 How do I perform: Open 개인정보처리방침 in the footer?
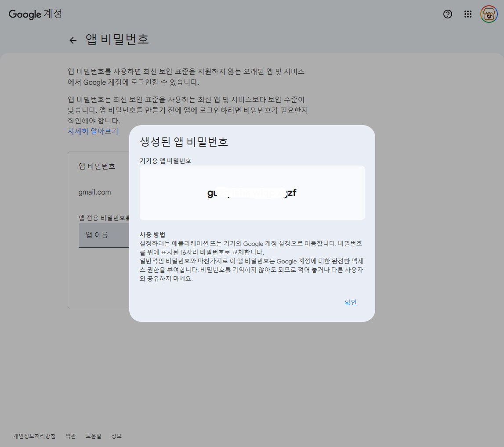click(x=34, y=436)
